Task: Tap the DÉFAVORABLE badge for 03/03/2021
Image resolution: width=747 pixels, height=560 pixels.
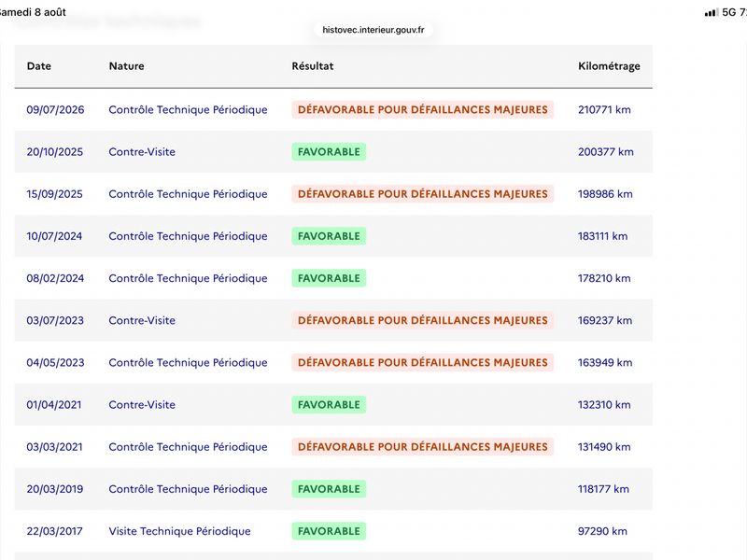Action: coord(423,447)
